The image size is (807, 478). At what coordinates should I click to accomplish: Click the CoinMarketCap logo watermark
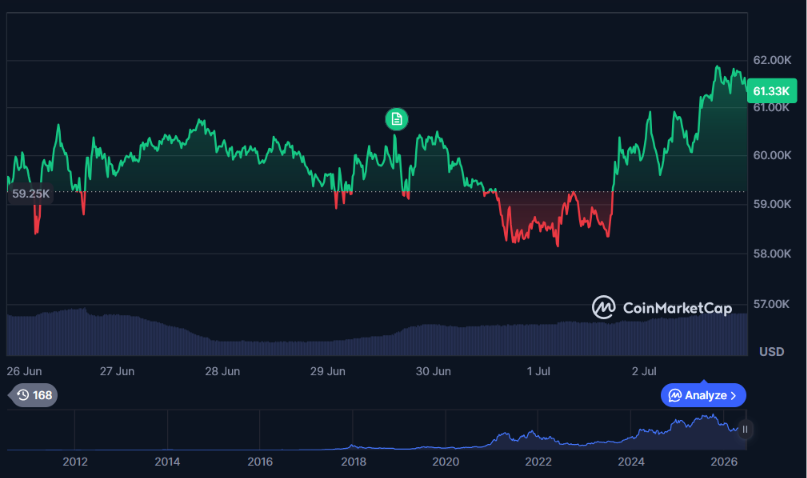(x=662, y=308)
